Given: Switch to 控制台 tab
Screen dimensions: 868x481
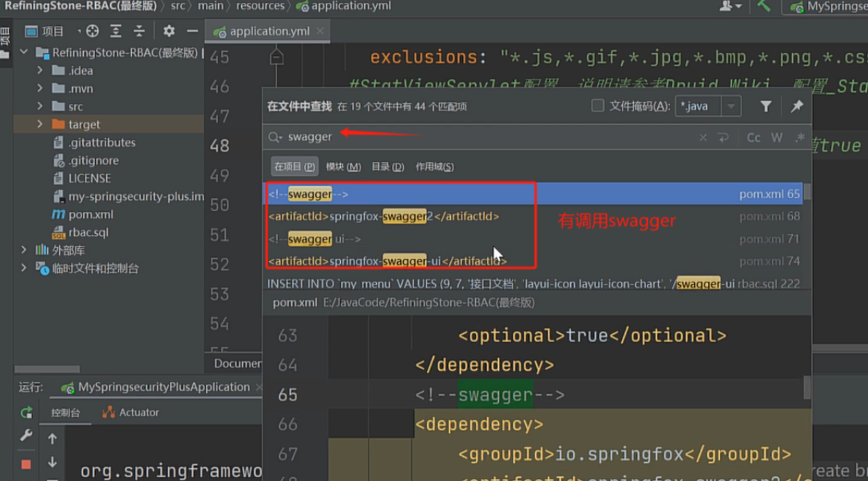Looking at the screenshot, I should coord(66,413).
